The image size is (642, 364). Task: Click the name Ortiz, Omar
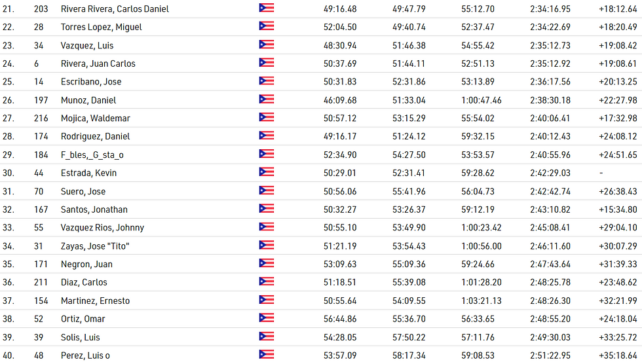pos(83,319)
